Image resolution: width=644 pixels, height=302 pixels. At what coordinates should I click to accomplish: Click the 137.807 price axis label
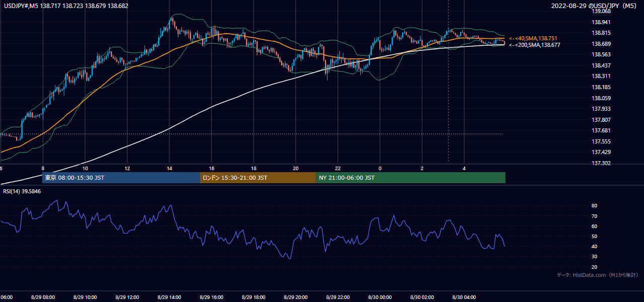[601, 120]
